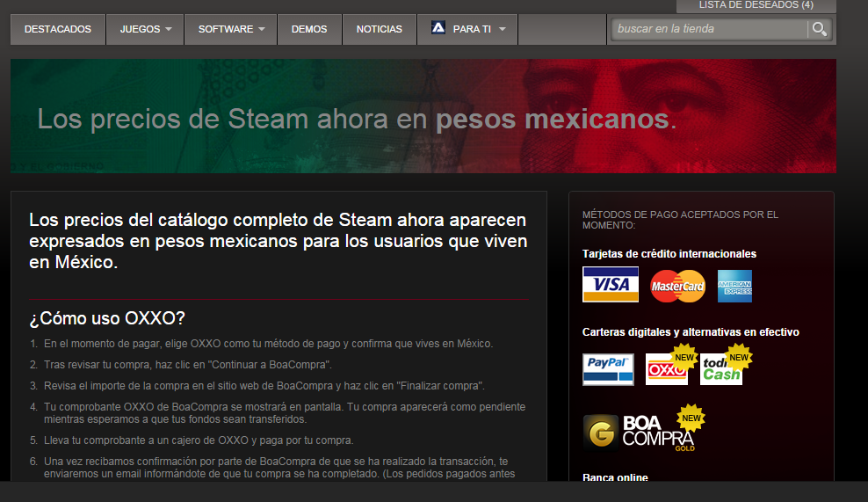Click the 'Tarjetas de crédito internacionales' label

pyautogui.click(x=669, y=254)
